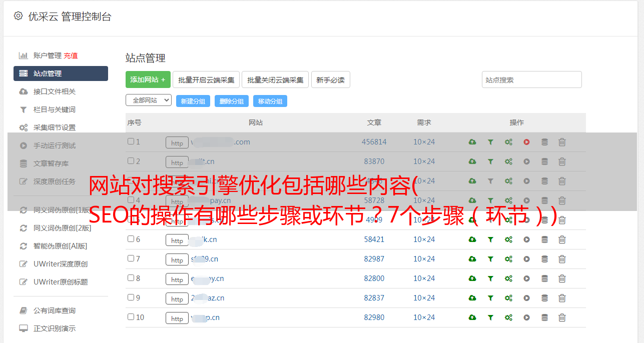Open database icon in row 8
Viewport: 644px width, 343px height.
pos(544,278)
